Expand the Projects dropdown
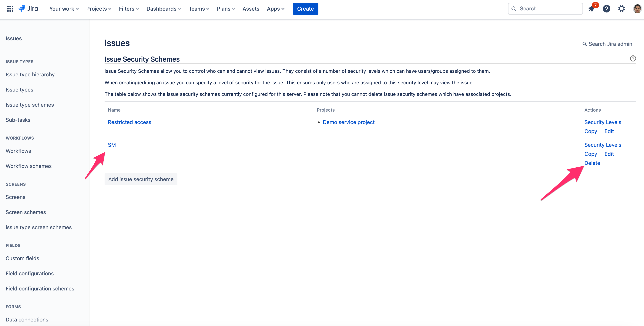Image resolution: width=644 pixels, height=326 pixels. (x=99, y=9)
